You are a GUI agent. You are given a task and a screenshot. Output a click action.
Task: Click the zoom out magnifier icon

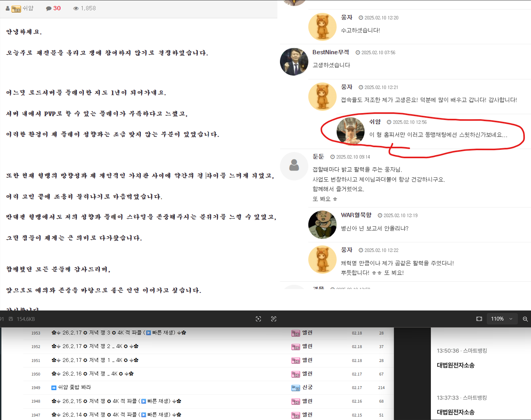pos(525,319)
